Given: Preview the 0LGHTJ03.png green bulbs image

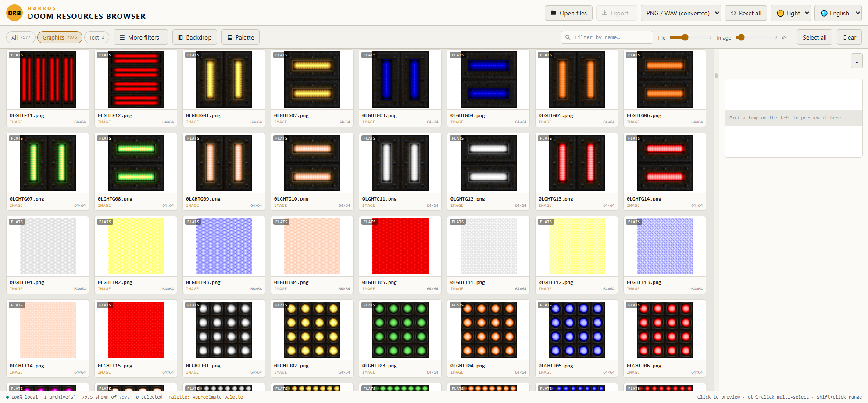Looking at the screenshot, I should click(x=400, y=330).
